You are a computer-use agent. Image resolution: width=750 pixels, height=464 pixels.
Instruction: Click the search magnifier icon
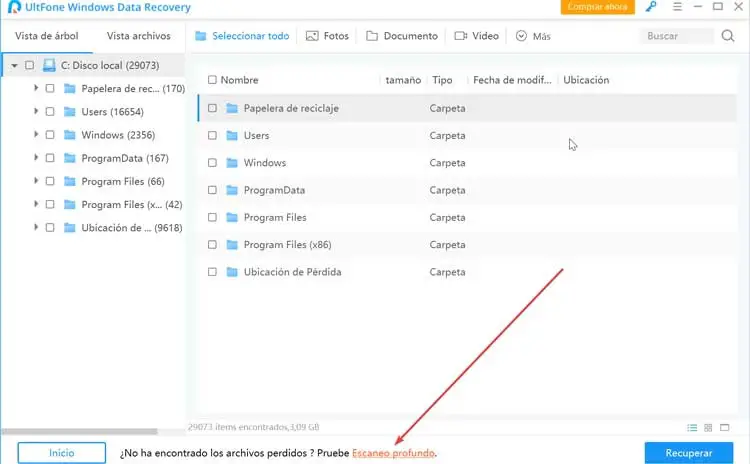click(x=728, y=36)
